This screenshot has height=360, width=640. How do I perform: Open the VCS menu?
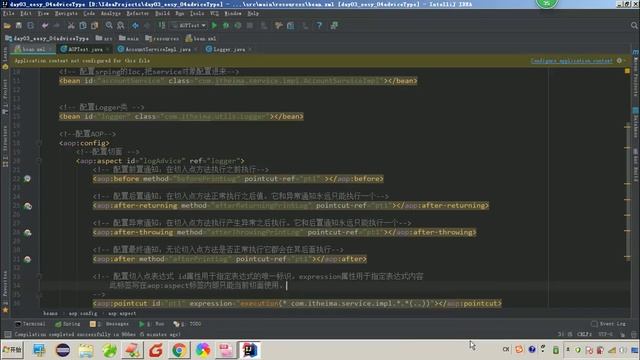[x=214, y=13]
